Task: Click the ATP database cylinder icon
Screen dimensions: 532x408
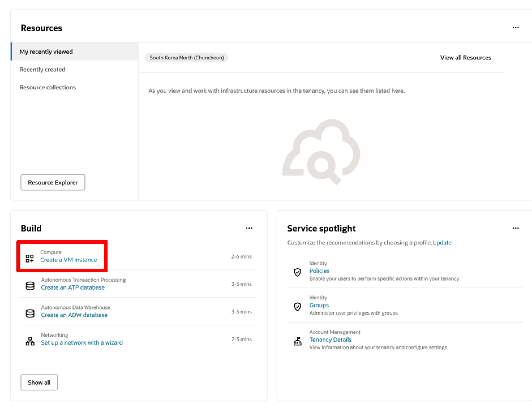Action: tap(30, 286)
